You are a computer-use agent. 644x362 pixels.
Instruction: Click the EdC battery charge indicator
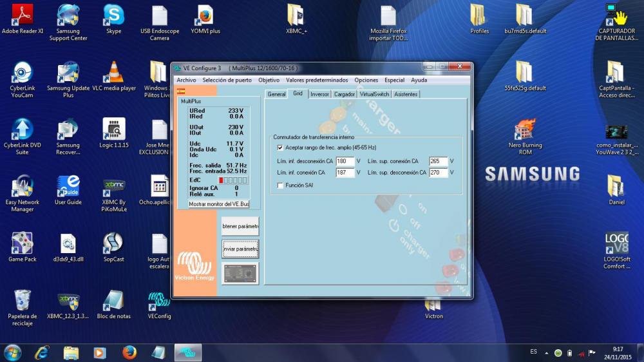pos(232,180)
